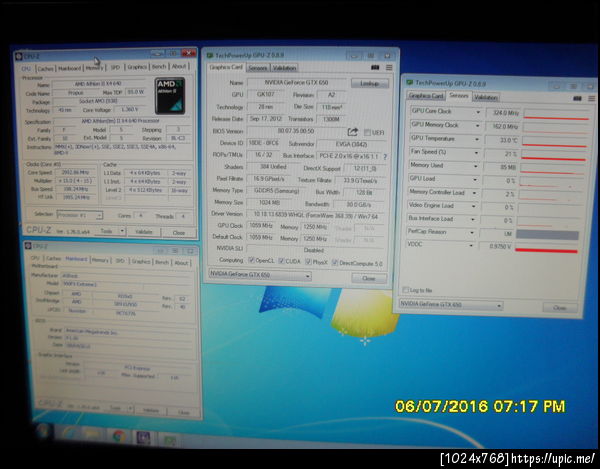Click the Validate button in bottom CPU-Z window
This screenshot has height=469, width=600.
(x=150, y=410)
